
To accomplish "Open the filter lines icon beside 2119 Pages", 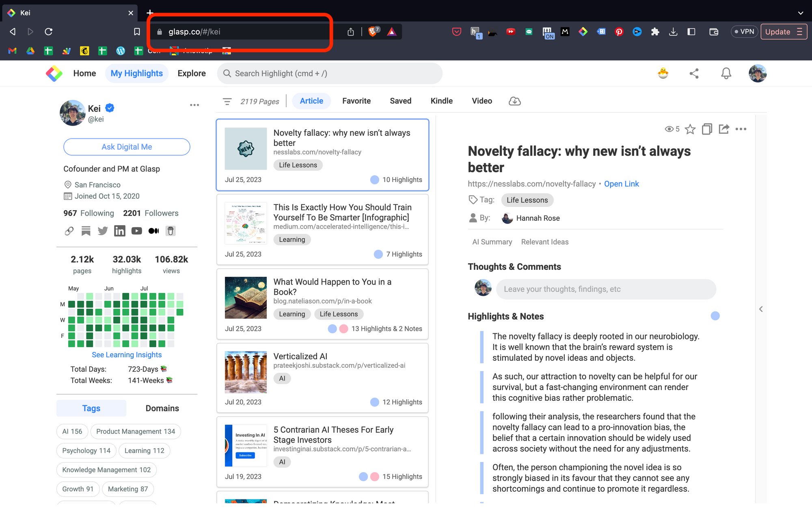I will click(227, 101).
